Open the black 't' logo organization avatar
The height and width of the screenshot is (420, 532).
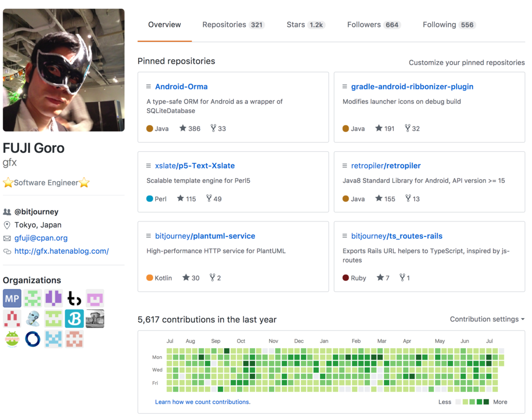(74, 298)
